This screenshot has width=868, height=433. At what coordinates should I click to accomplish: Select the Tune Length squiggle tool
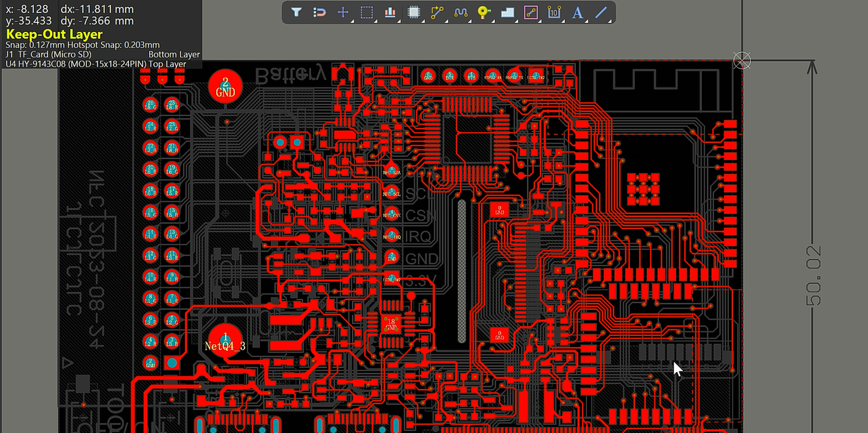(460, 12)
